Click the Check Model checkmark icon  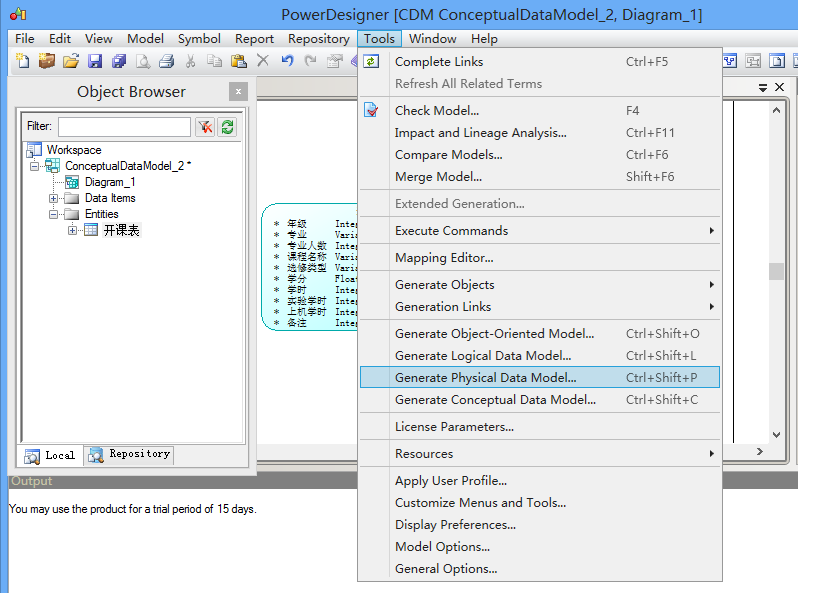click(371, 110)
